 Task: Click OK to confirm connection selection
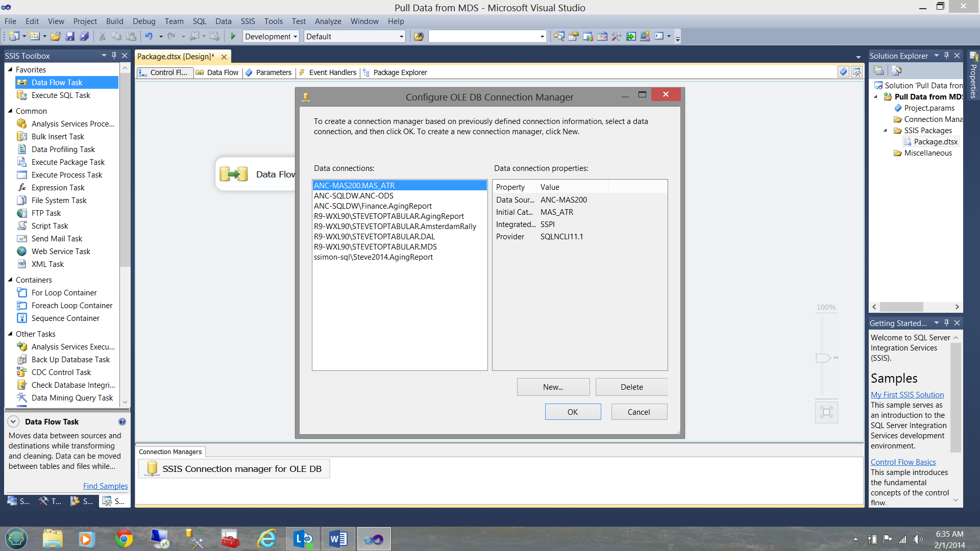pos(572,411)
